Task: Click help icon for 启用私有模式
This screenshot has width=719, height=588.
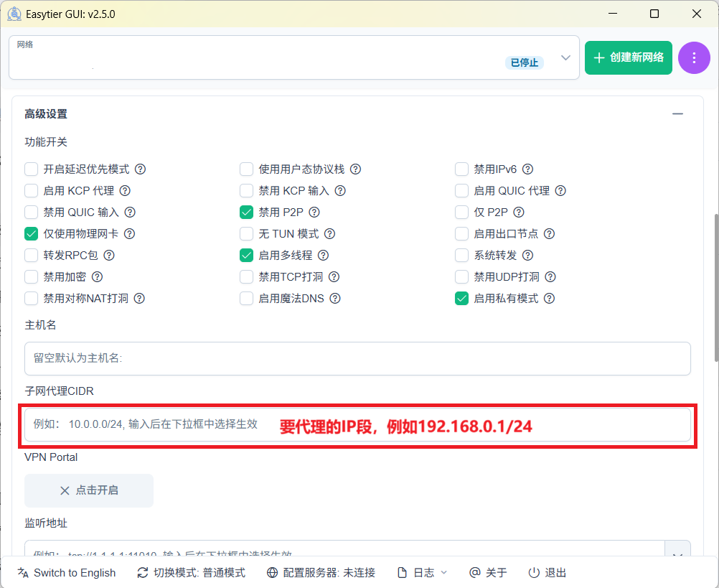Action: [x=550, y=299]
